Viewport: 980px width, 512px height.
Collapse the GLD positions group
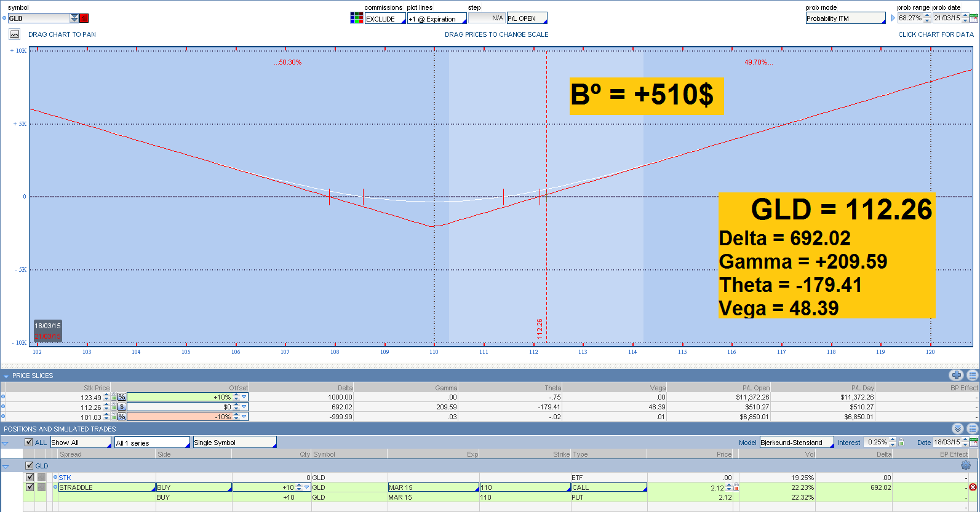point(6,467)
